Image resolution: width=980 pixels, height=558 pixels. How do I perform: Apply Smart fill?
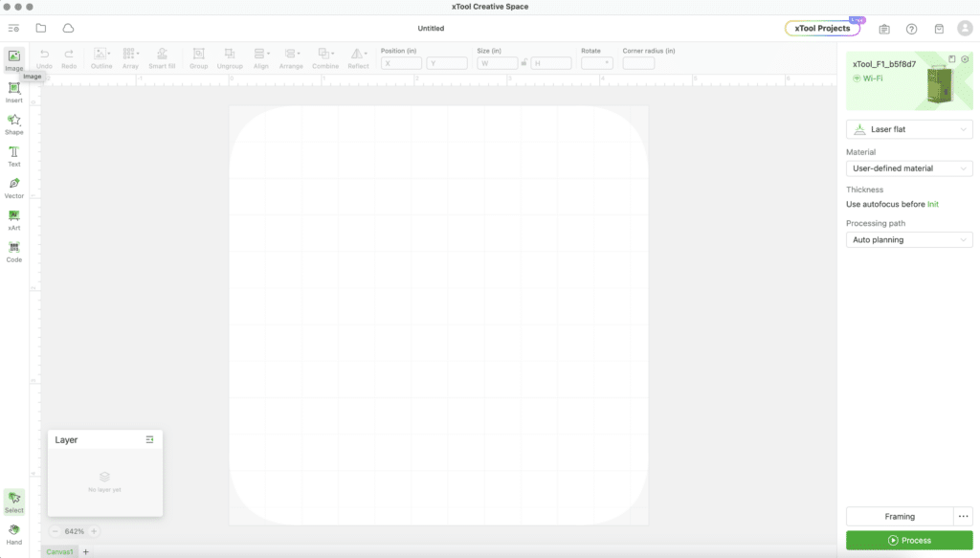coord(162,58)
